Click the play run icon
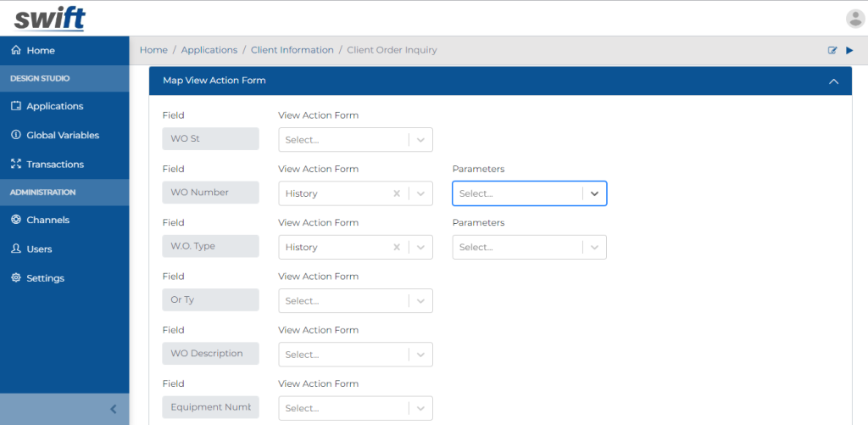This screenshot has height=425, width=868. 849,51
